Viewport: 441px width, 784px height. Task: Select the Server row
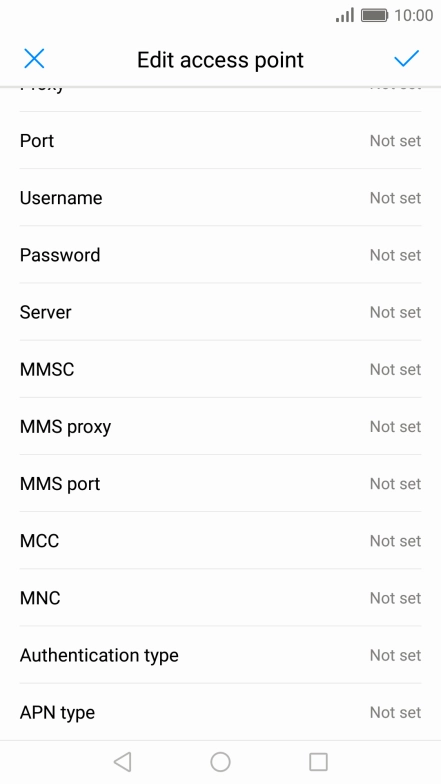tap(220, 312)
